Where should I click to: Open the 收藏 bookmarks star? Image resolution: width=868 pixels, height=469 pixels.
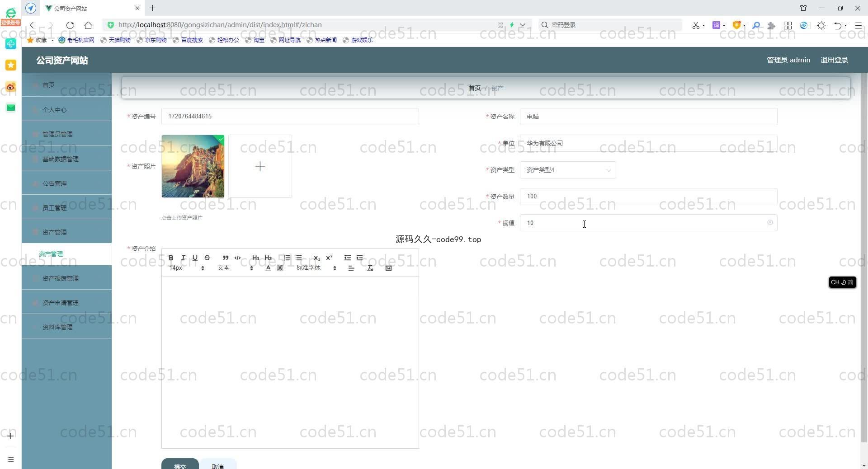click(x=37, y=40)
